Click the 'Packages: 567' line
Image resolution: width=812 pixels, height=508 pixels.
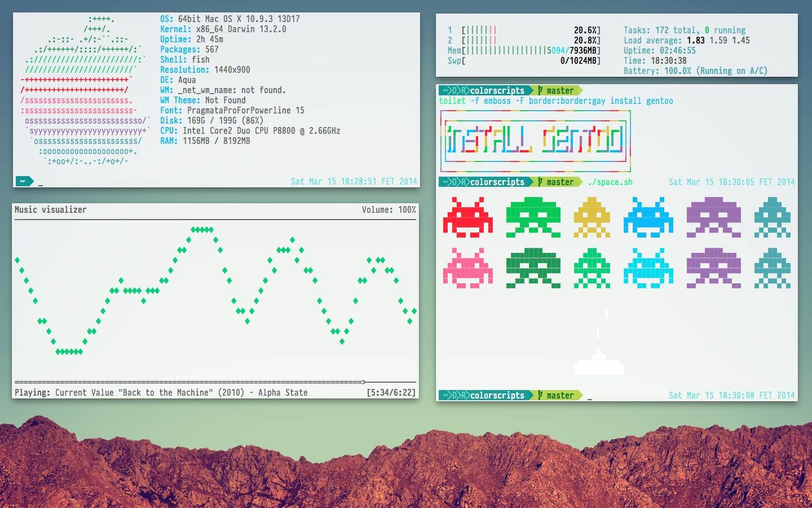189,49
